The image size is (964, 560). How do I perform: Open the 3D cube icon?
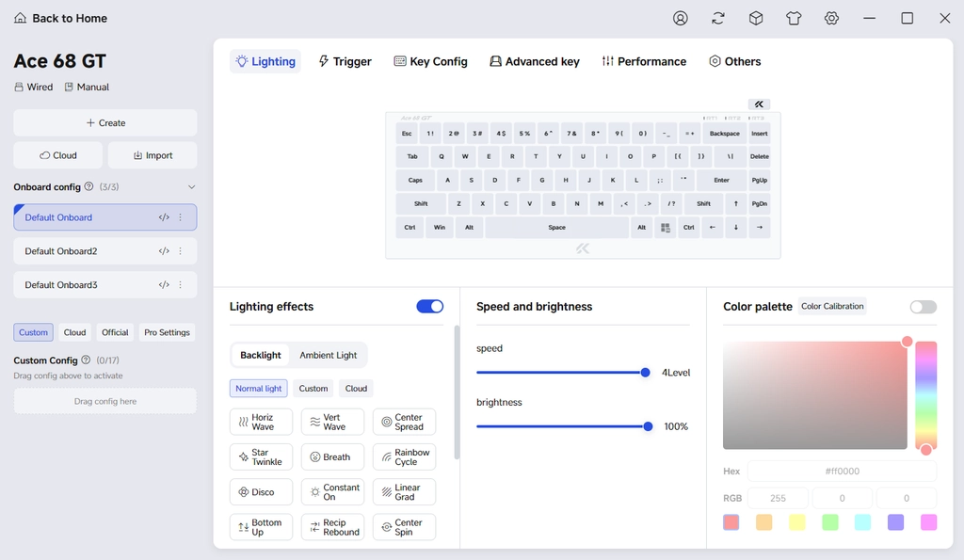click(x=756, y=19)
